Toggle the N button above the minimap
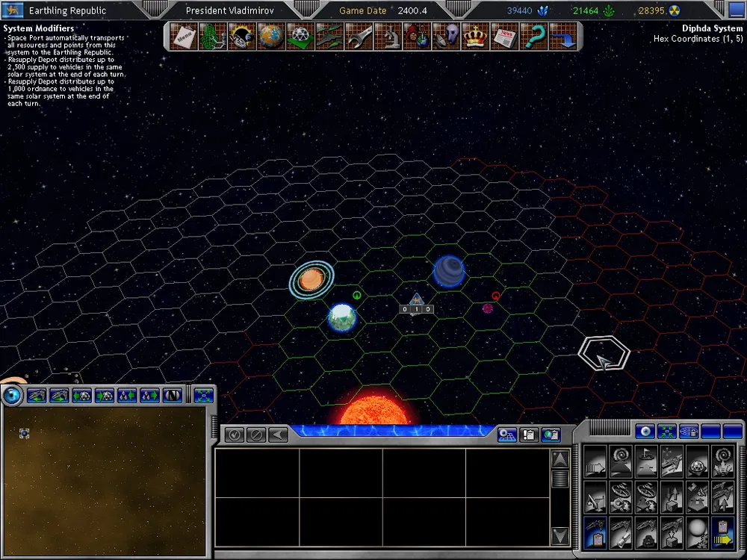 coord(173,395)
